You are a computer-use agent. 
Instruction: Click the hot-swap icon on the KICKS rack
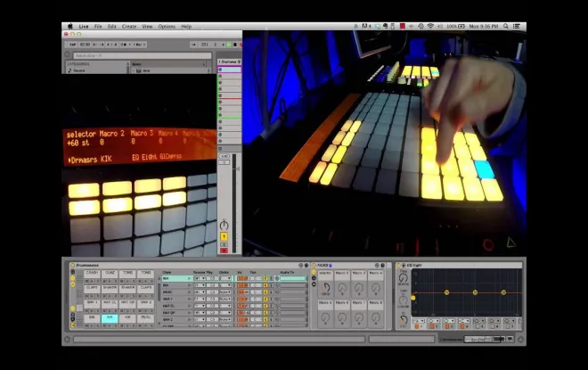(377, 266)
